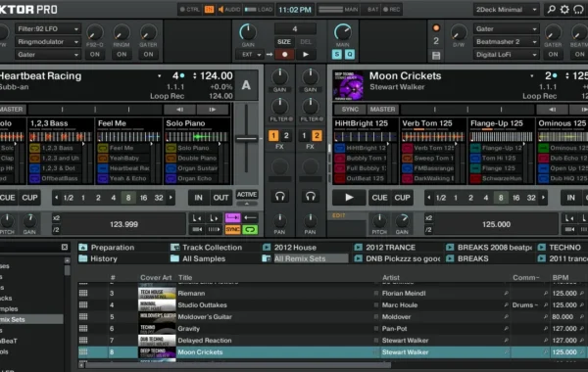Viewport: 588px width, 372px height.
Task: Open the 2Deck Minimal layout dropdown
Action: [x=506, y=10]
